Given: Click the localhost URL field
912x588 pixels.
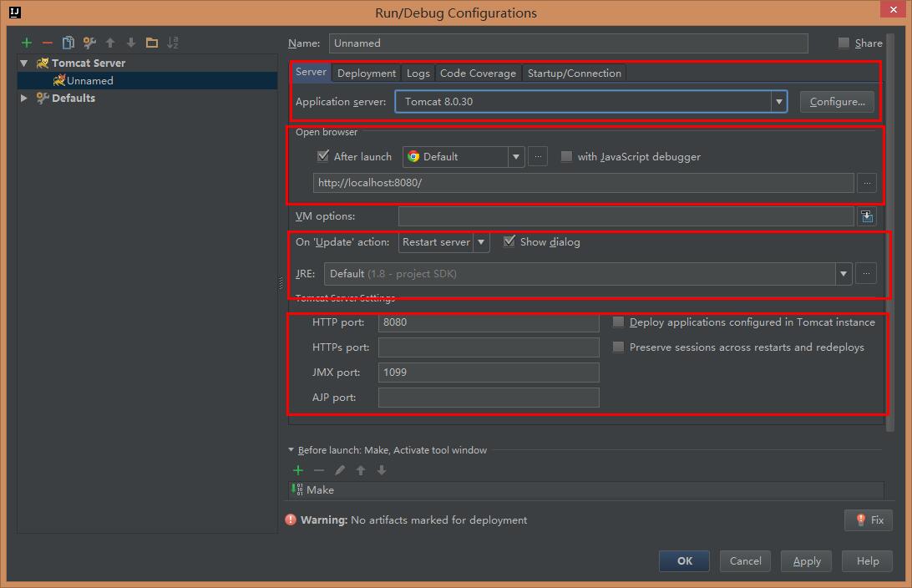Looking at the screenshot, I should tap(584, 183).
